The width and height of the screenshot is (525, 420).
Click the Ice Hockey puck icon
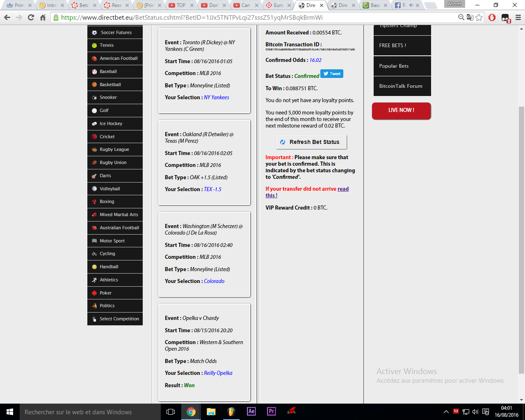(x=94, y=123)
